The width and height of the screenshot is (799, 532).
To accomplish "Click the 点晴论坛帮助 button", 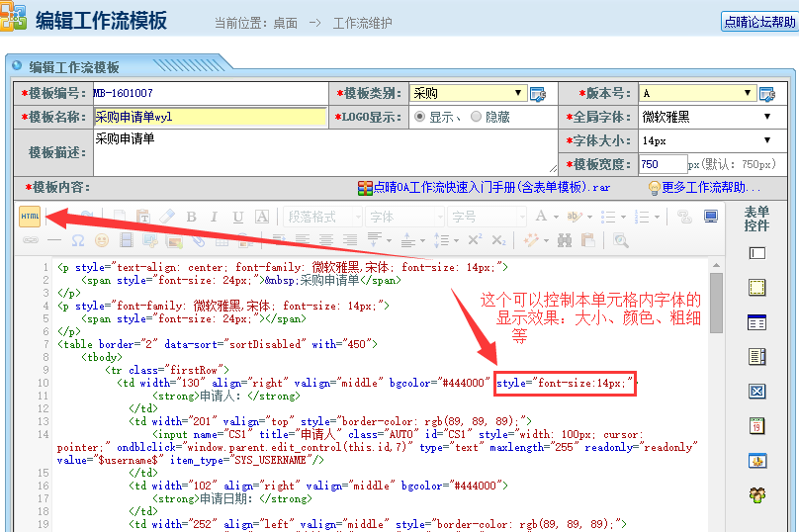I will coord(757,22).
